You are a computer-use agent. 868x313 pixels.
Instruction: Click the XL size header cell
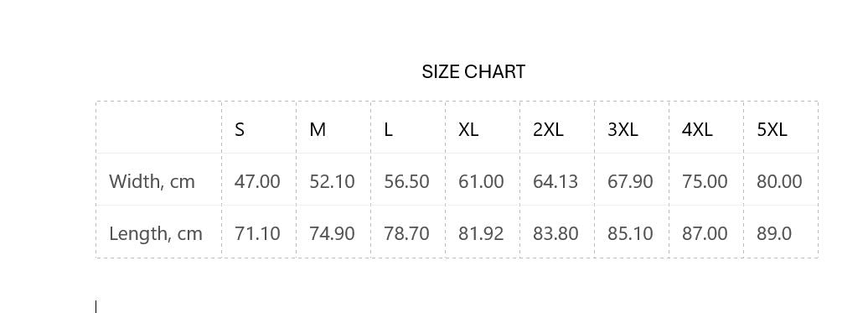pyautogui.click(x=483, y=128)
